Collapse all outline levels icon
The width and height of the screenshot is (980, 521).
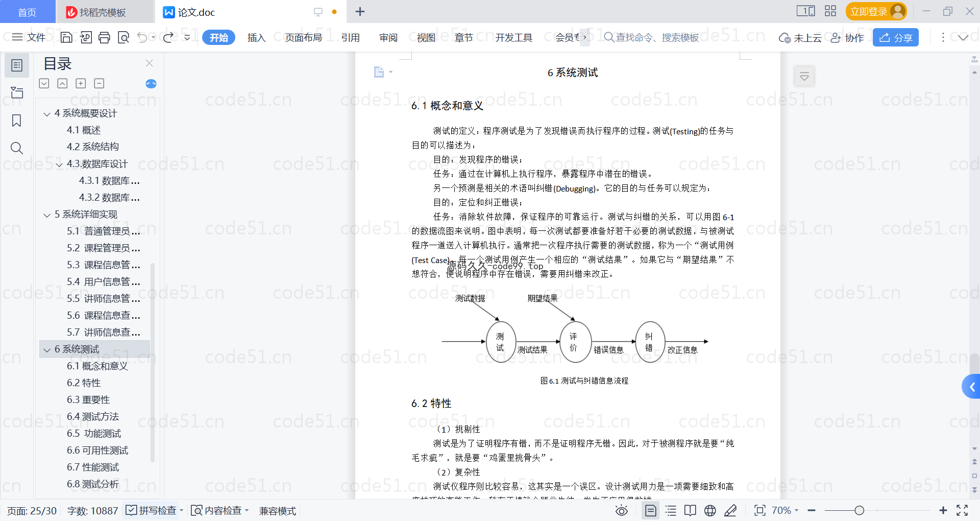point(62,83)
